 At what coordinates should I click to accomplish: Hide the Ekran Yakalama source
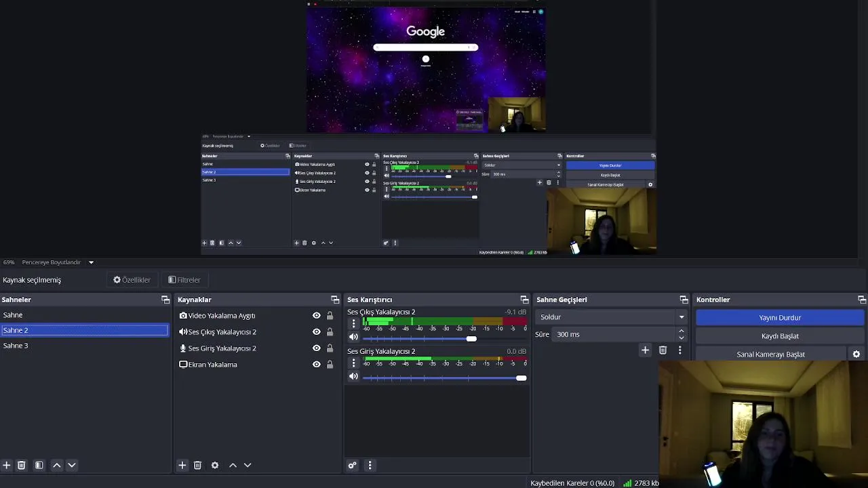pos(316,364)
